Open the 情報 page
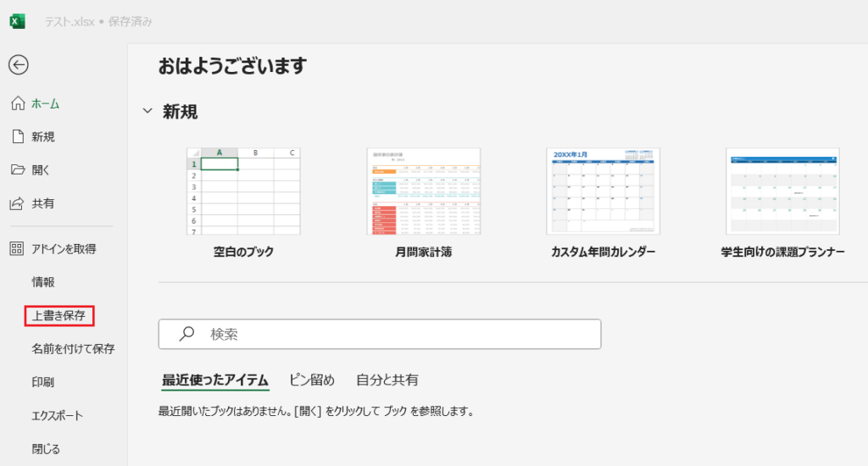The height and width of the screenshot is (466, 868). click(43, 282)
